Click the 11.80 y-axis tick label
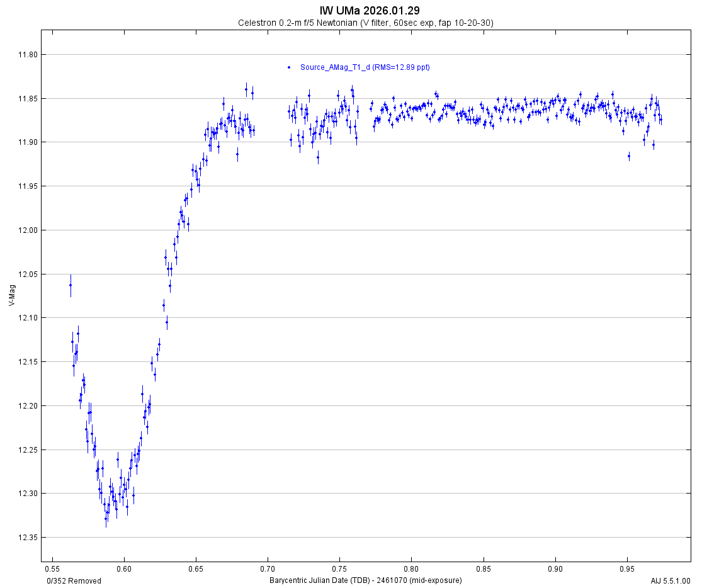 coord(28,55)
